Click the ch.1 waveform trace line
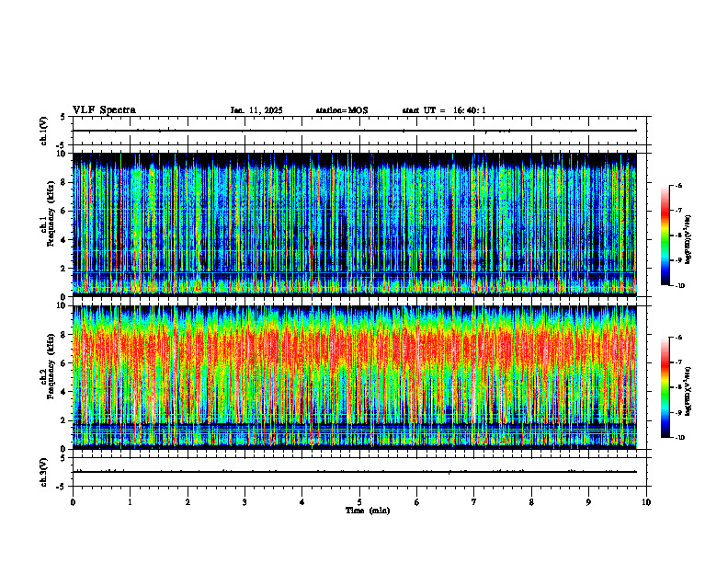728x563 pixels. pyautogui.click(x=355, y=131)
